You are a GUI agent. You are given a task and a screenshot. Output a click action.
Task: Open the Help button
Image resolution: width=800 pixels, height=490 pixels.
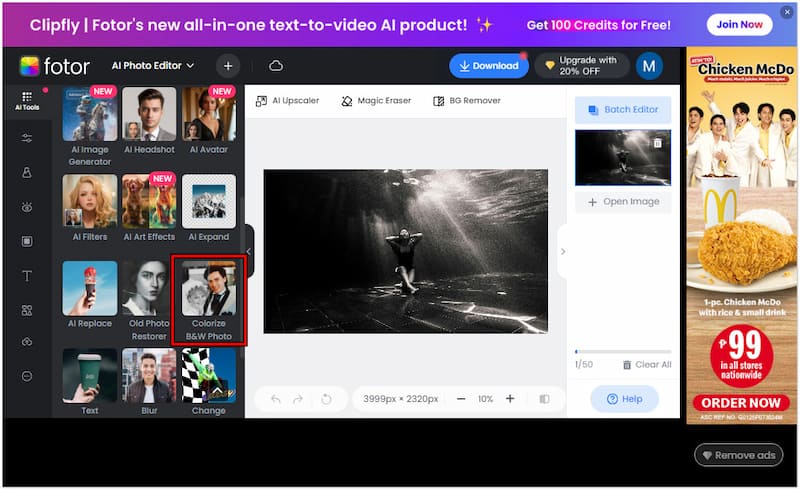(x=624, y=399)
